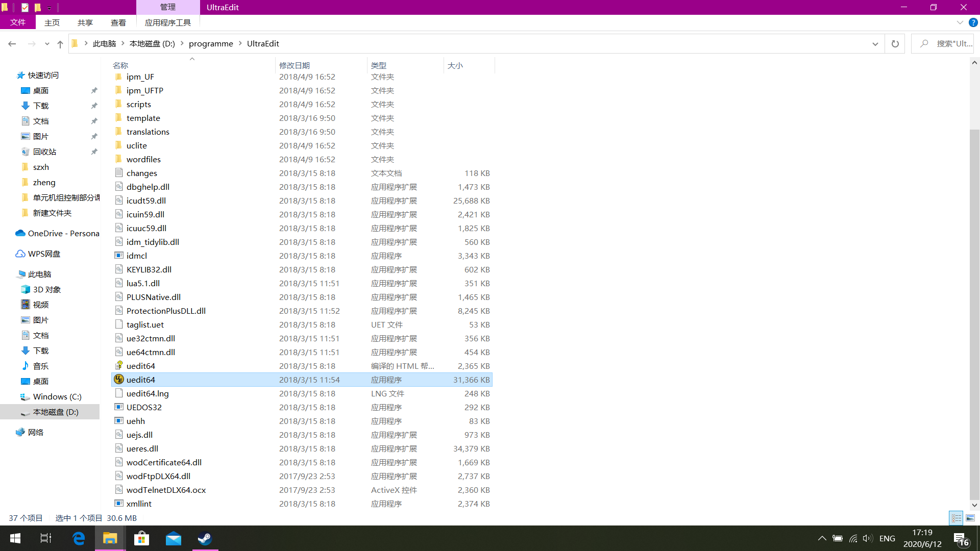Screen dimensions: 980x551
Task: Select the uedit64 application icon
Action: [119, 380]
